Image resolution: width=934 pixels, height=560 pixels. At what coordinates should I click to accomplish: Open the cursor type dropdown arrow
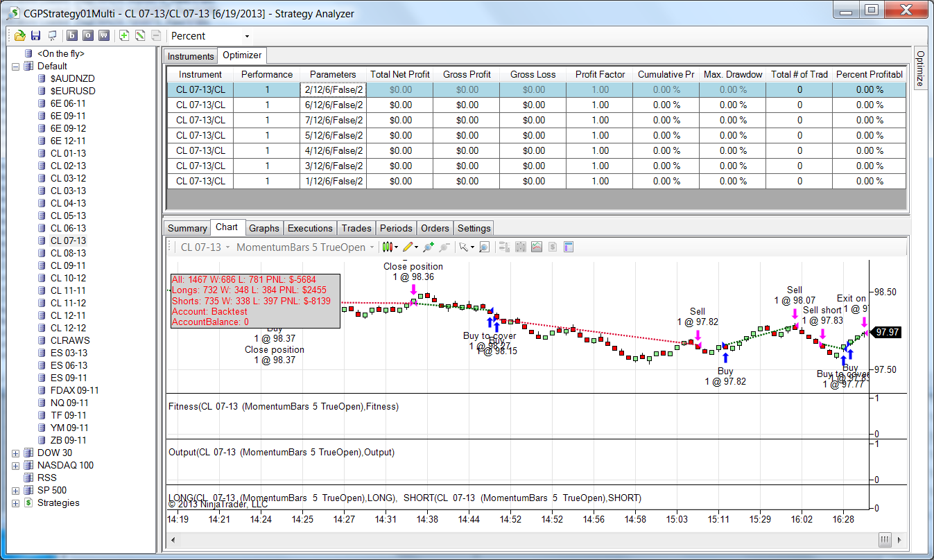click(x=473, y=247)
